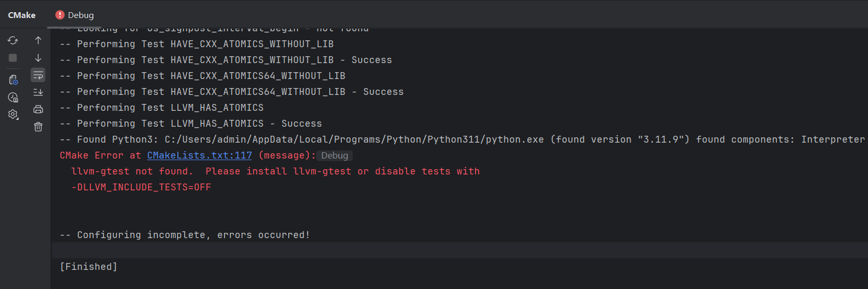Click the red error icon on Debug tab
Screen dimensions: 868x289
60,15
